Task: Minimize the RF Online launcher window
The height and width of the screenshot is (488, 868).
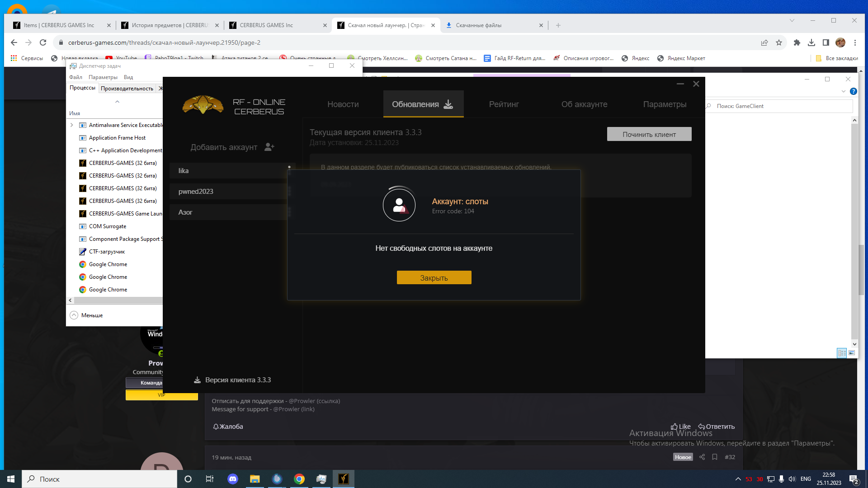Action: 680,84
